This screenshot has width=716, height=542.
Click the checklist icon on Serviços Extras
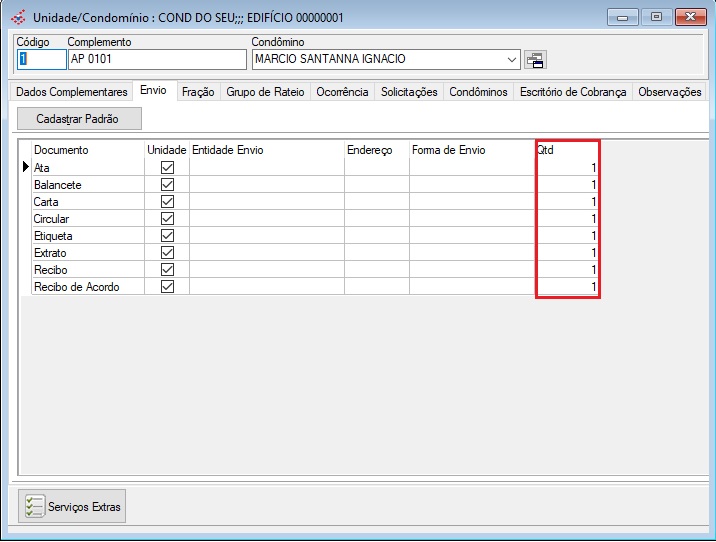(34, 507)
